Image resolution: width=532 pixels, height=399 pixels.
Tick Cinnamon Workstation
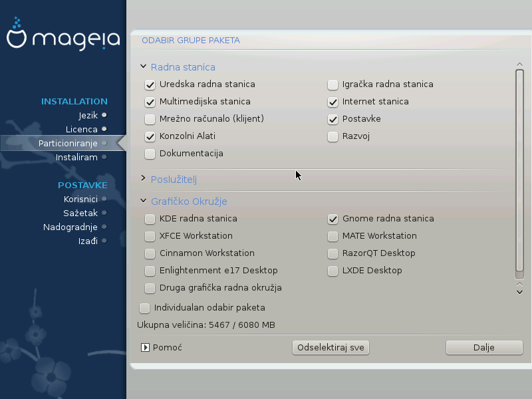pyautogui.click(x=150, y=253)
